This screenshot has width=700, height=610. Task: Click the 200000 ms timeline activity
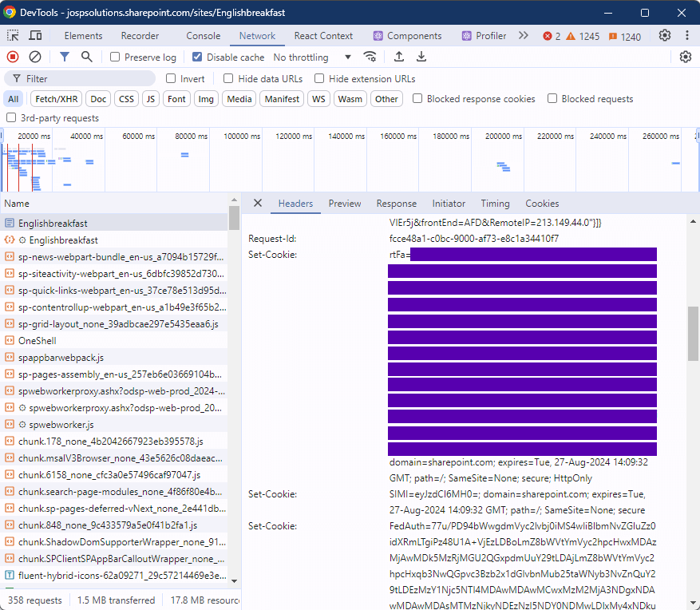[x=504, y=167]
